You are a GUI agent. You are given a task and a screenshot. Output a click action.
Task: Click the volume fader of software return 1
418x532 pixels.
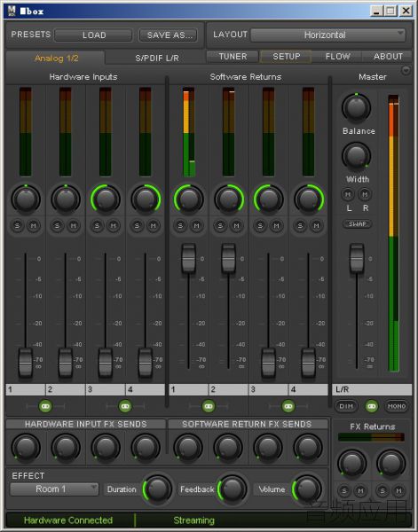tap(188, 258)
